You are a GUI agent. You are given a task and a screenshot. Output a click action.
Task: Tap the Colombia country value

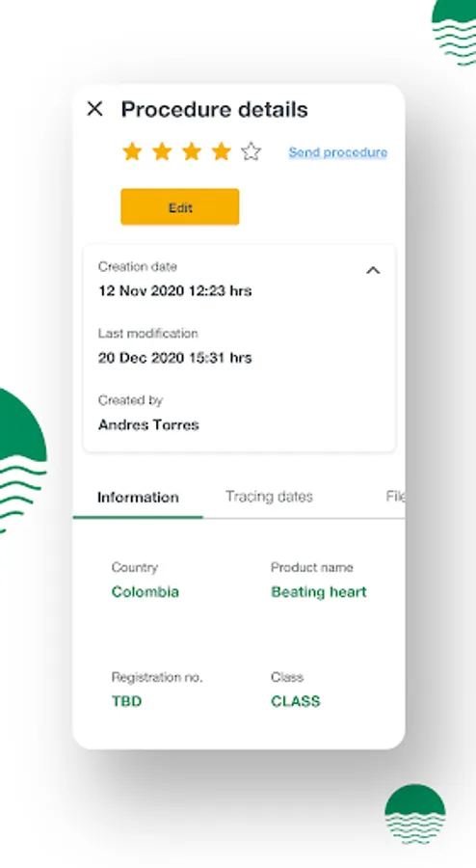point(145,592)
